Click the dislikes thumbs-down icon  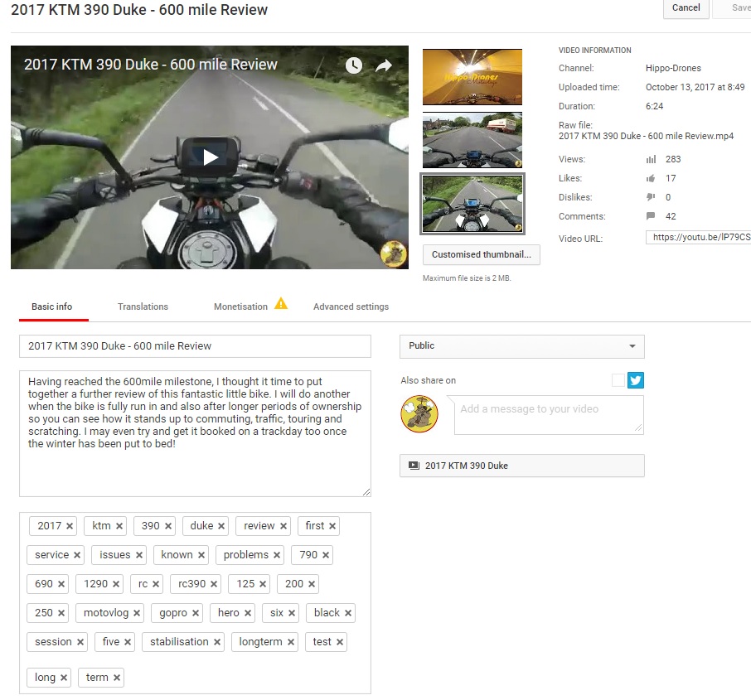click(651, 197)
